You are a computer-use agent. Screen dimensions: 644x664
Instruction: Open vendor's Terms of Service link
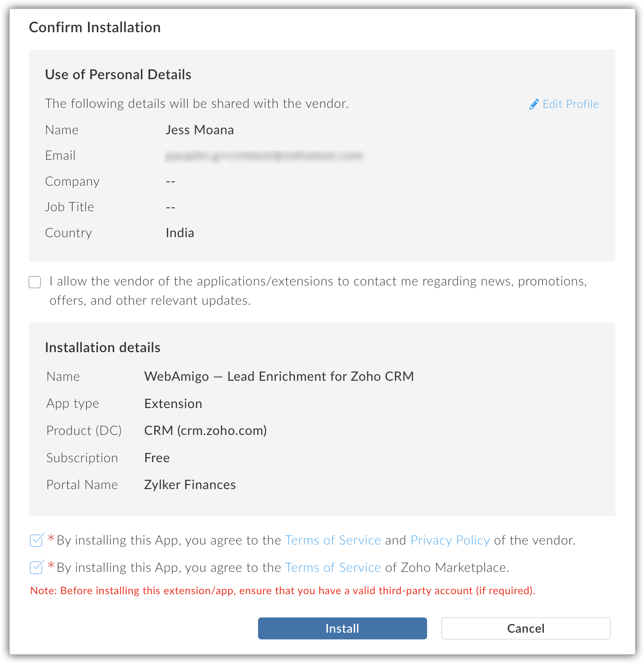(x=333, y=540)
